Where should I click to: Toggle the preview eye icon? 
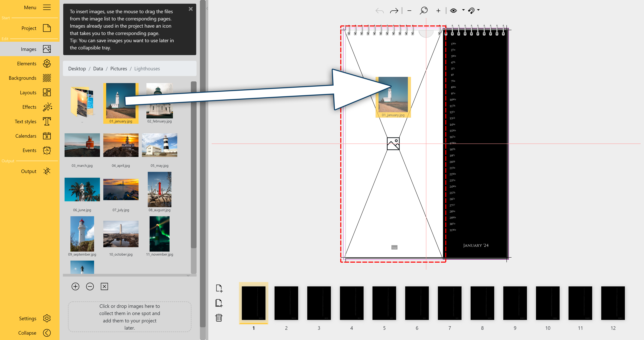click(453, 11)
